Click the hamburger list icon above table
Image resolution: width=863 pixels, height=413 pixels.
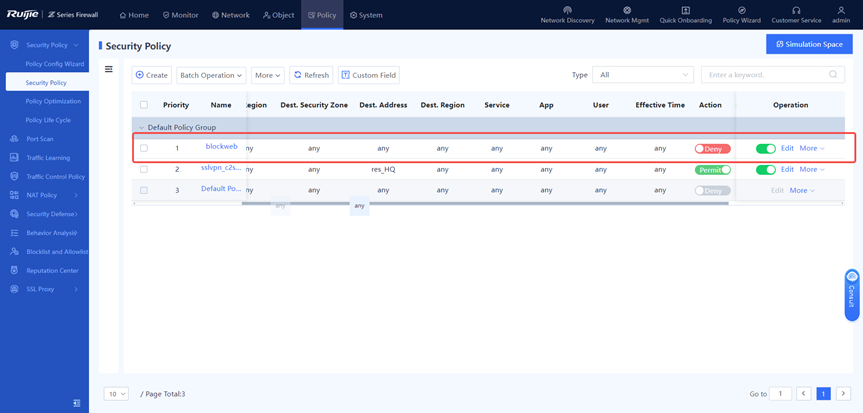pos(109,70)
